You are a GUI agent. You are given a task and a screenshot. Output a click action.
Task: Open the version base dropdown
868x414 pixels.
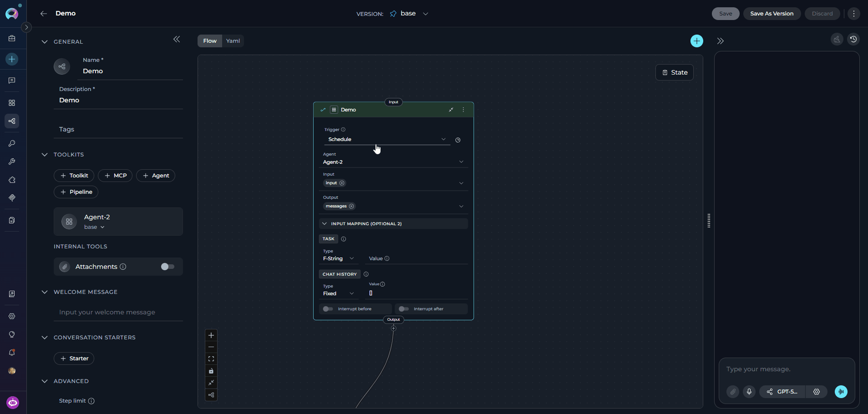[426, 14]
